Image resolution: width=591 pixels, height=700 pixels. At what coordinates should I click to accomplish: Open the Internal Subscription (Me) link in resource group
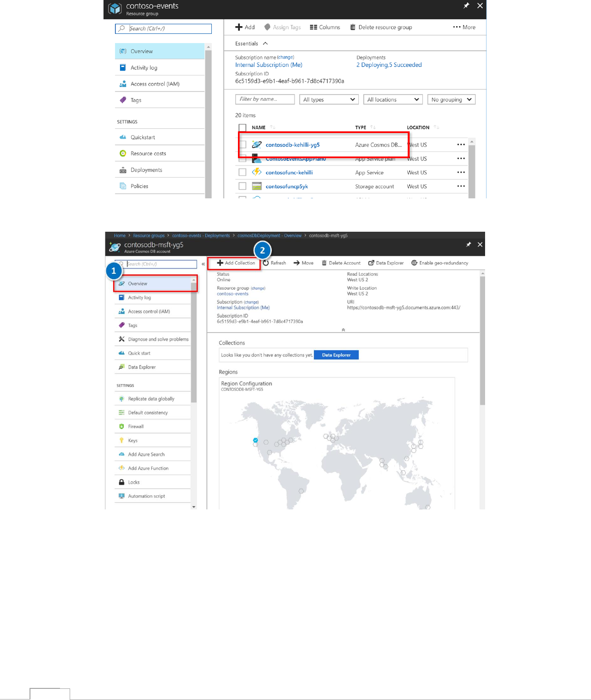[x=269, y=65]
